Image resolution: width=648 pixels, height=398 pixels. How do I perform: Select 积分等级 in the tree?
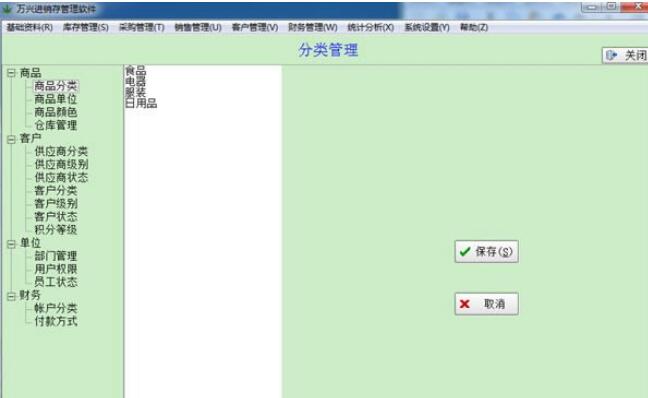coord(56,230)
